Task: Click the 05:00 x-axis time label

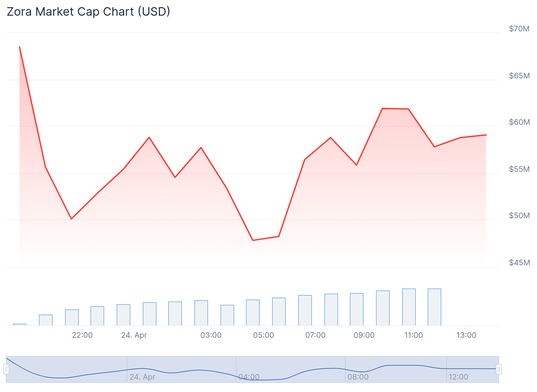Action: point(264,335)
